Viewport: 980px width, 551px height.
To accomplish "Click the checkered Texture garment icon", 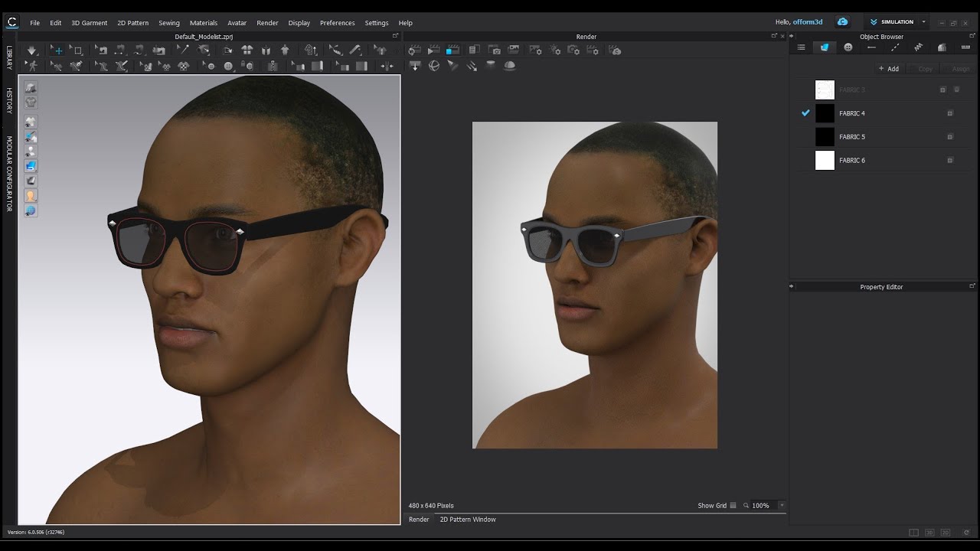I will [x=185, y=67].
